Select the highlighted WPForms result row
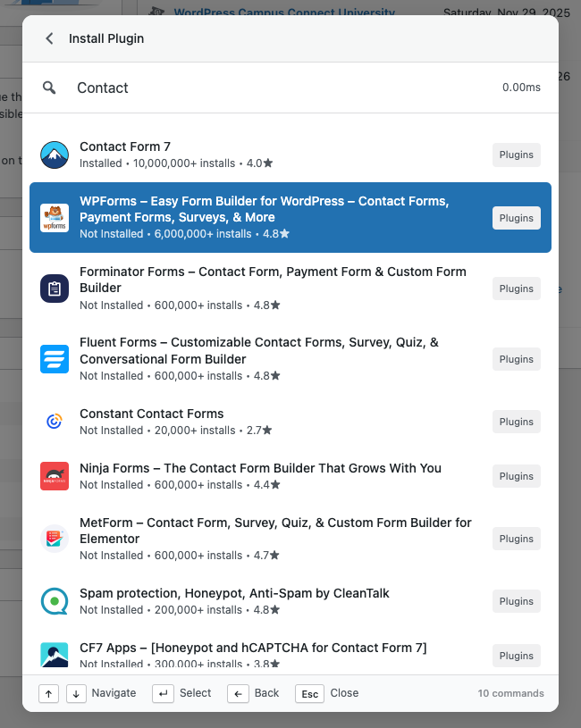581x728 pixels. point(268,217)
